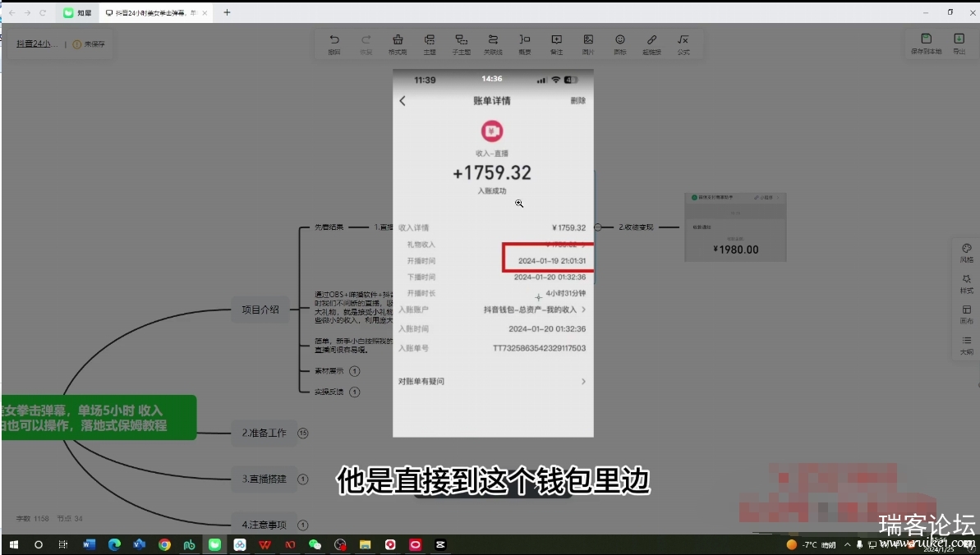This screenshot has width=980, height=555.
Task: Export the mind map (导出)
Action: (x=959, y=44)
